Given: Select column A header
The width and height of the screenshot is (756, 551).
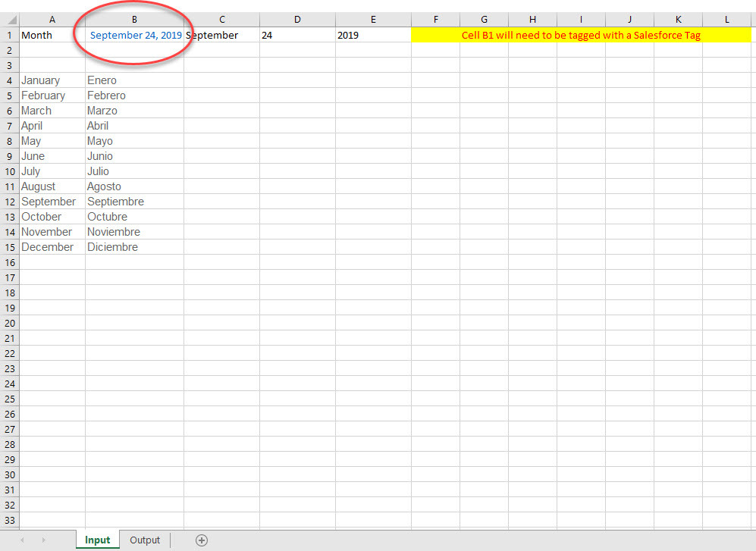Looking at the screenshot, I should [x=52, y=20].
